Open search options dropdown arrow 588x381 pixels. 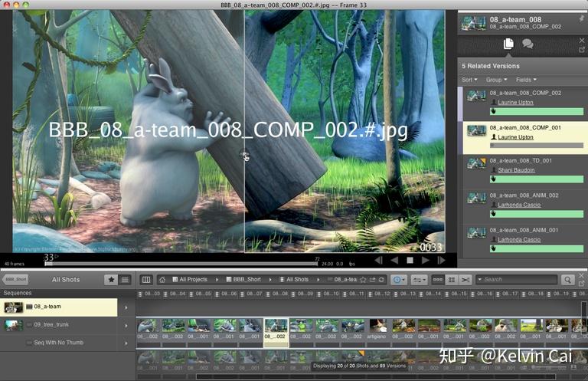coord(479,280)
